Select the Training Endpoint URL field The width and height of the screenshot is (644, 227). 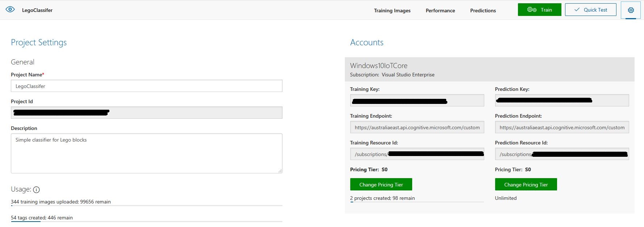(417, 127)
